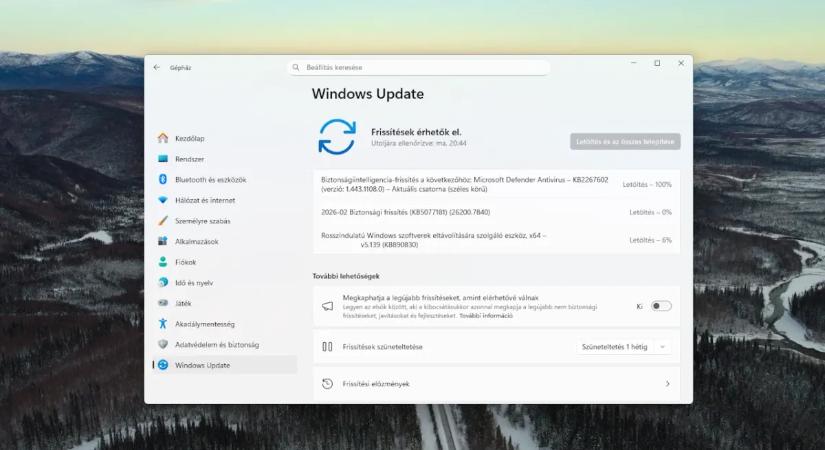The height and width of the screenshot is (450, 825).
Task: Switch to Személyre szabás page
Action: pos(203,221)
